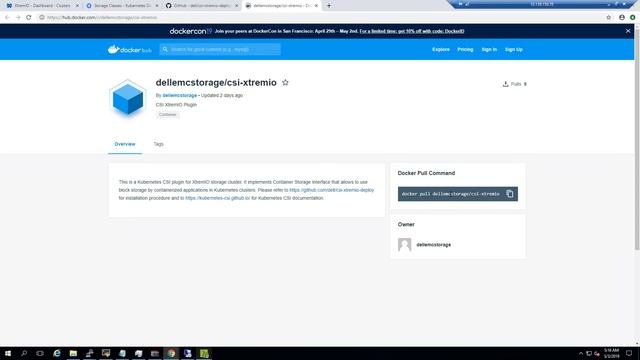Screen dimensions: 640x360
Task: Click Sign In
Action: 489,49
